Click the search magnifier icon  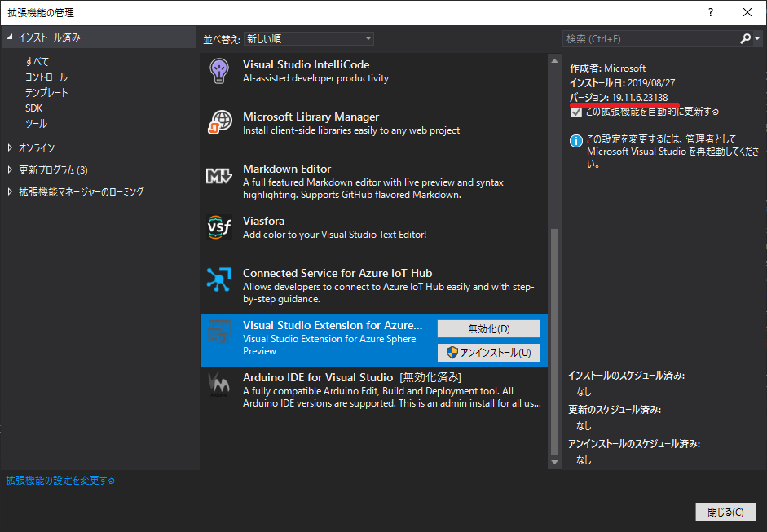point(745,38)
